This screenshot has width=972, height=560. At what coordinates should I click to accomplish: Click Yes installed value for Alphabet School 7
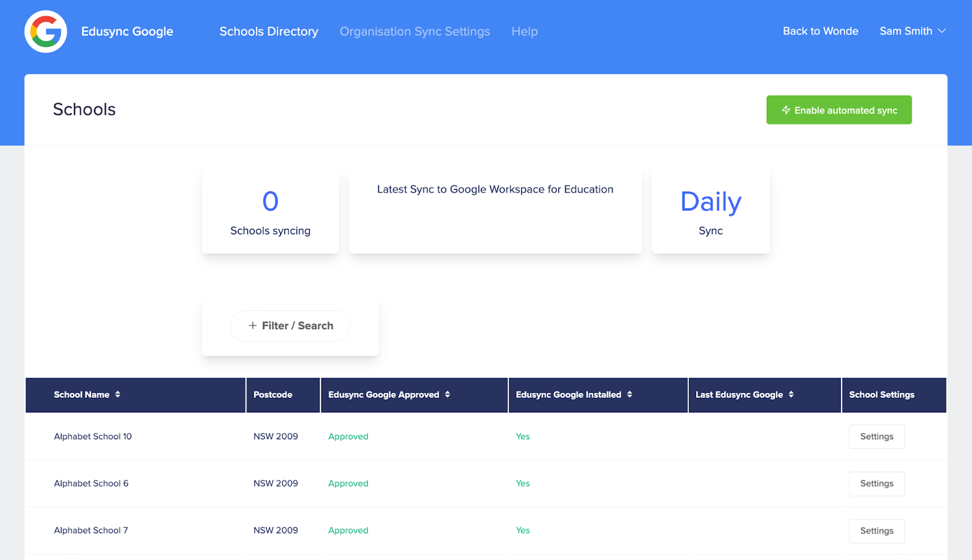click(522, 530)
